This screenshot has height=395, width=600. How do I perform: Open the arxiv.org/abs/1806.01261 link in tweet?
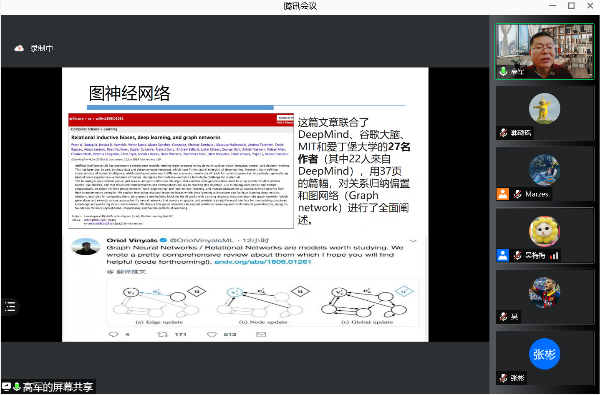(x=263, y=262)
